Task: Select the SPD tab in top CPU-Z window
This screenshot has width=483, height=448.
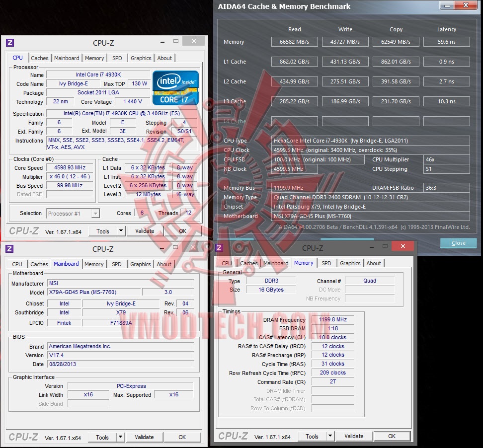Action: 117,58
